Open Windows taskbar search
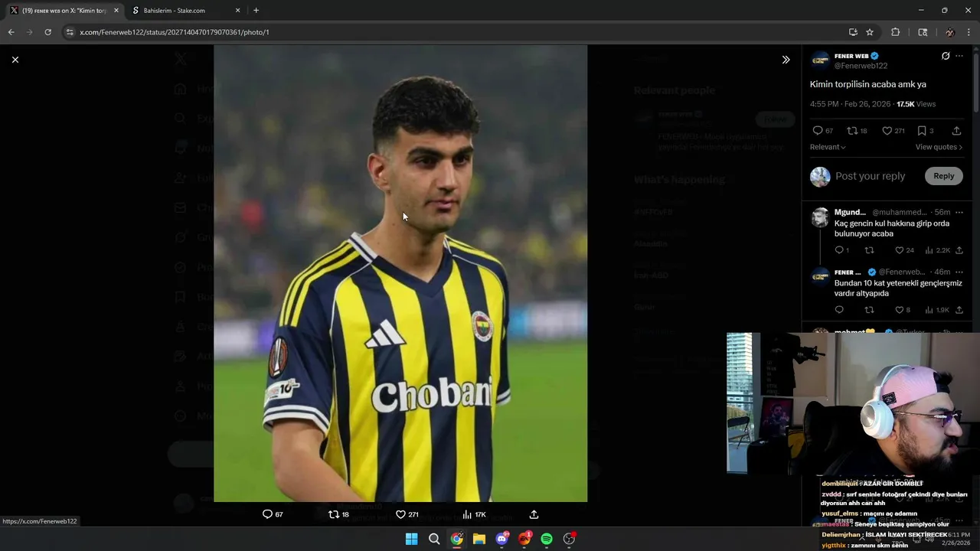This screenshot has width=980, height=551. (x=434, y=539)
